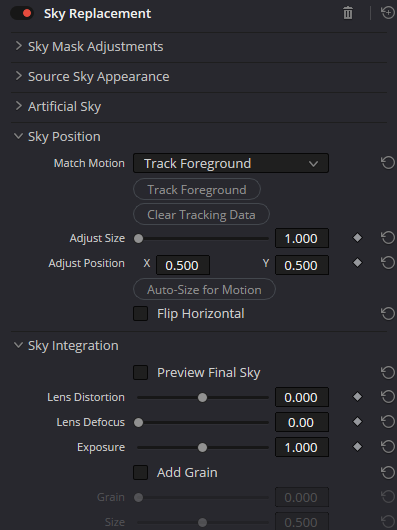This screenshot has height=530, width=397.
Task: Reset Adjust Position values
Action: (x=388, y=263)
